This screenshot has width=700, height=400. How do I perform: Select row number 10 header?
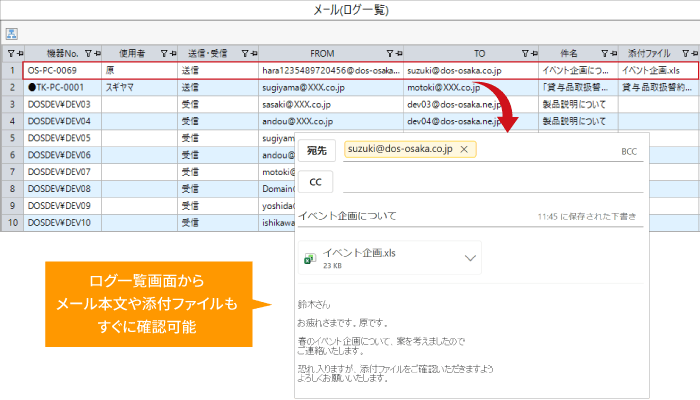point(12,223)
